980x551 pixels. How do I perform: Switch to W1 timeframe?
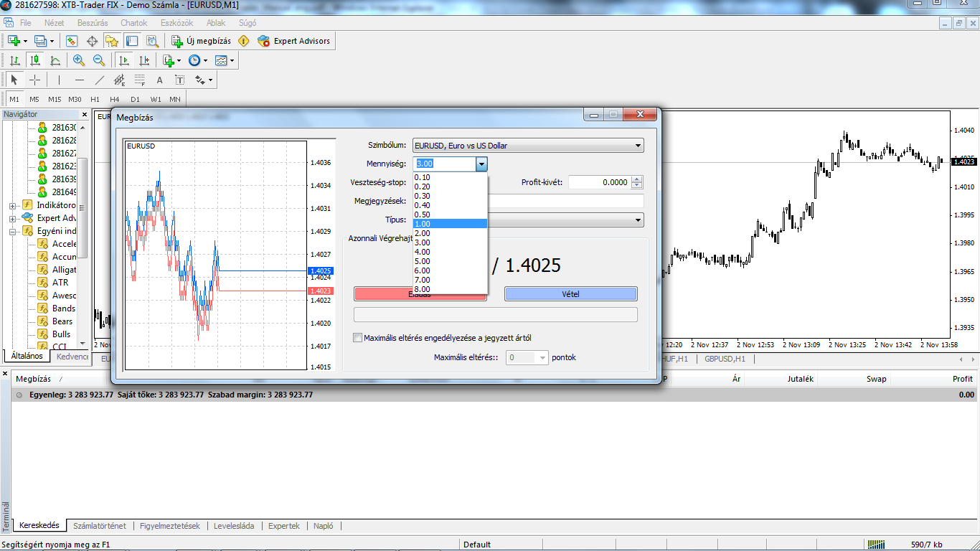click(x=156, y=99)
